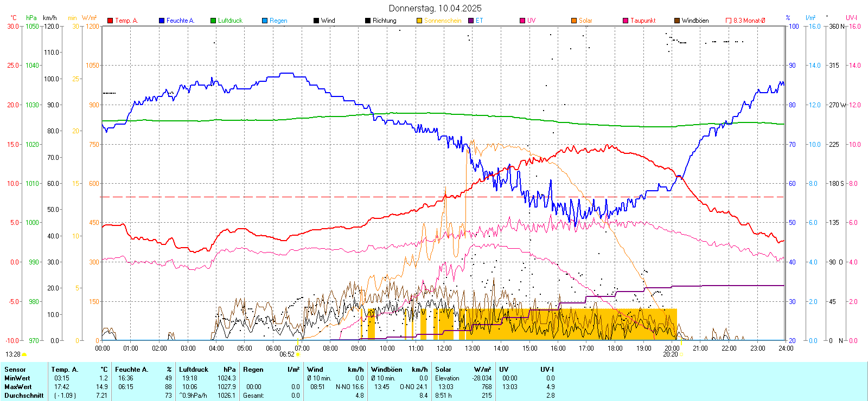The width and height of the screenshot is (868, 401).
Task: Click the sunset marker at 20:20
Action: point(681,354)
